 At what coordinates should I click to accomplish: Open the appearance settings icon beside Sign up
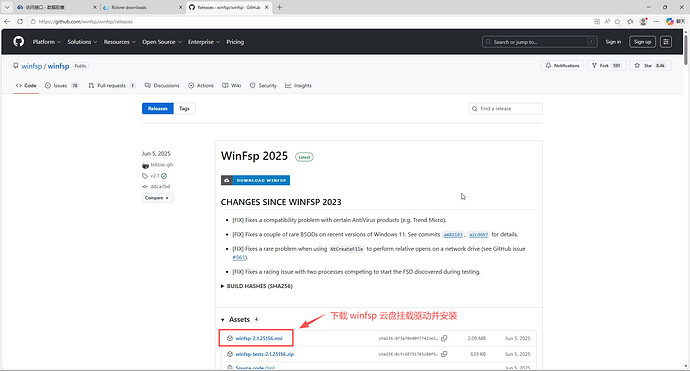tap(666, 42)
